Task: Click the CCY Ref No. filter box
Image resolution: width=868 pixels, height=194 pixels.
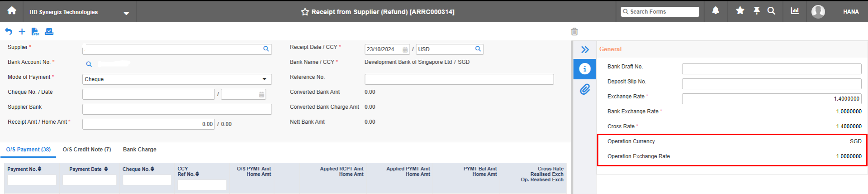Action: [x=202, y=185]
